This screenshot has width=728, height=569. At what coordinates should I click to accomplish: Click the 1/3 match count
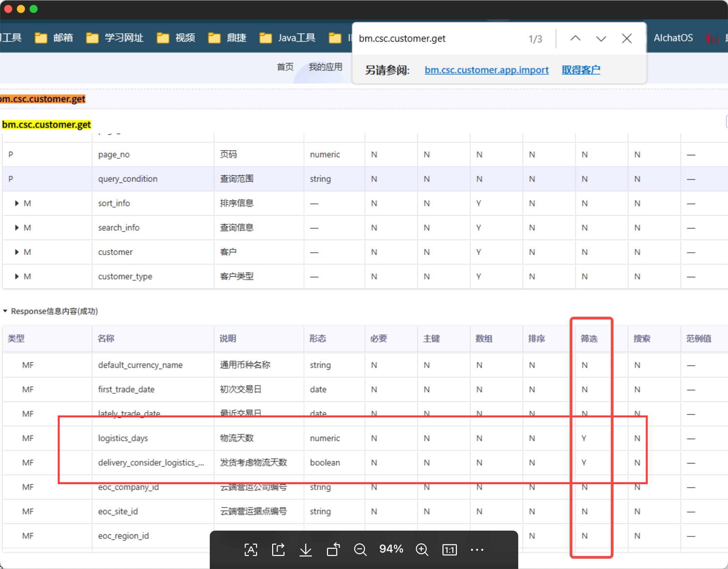(x=535, y=39)
